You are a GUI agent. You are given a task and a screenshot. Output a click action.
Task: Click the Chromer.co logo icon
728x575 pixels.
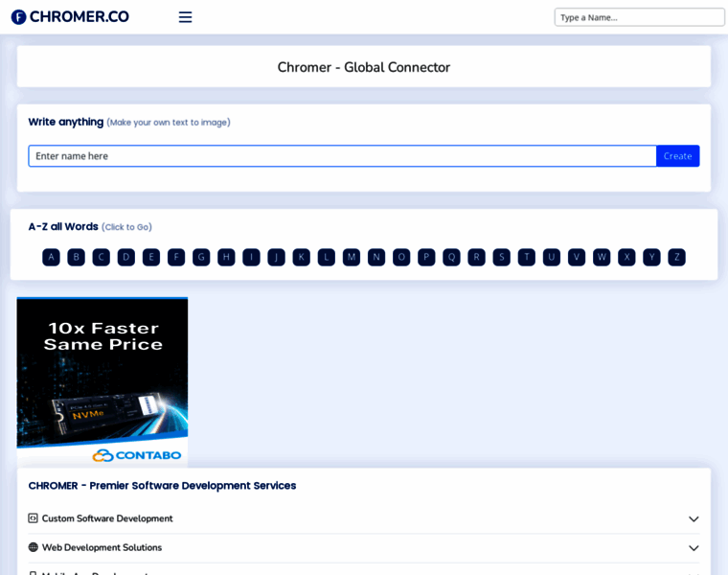click(x=18, y=17)
